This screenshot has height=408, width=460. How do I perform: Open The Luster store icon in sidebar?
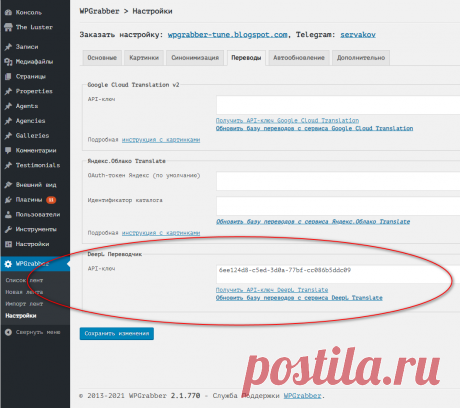coord(8,27)
